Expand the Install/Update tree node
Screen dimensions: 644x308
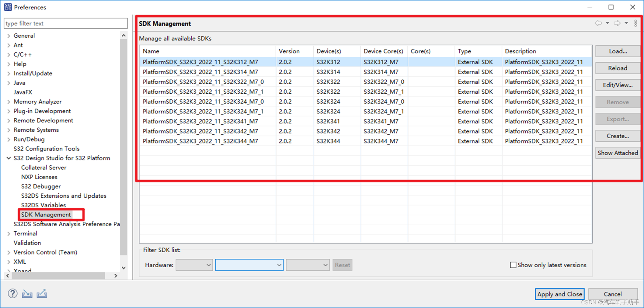(9, 74)
